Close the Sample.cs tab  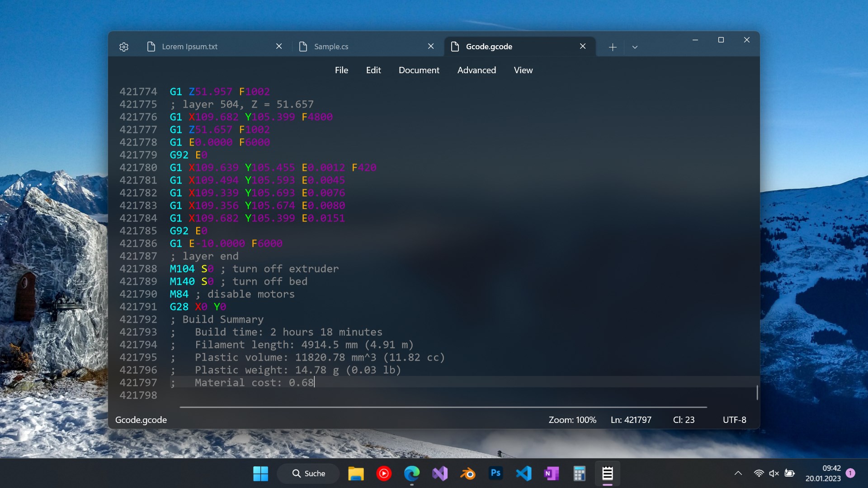[x=431, y=46]
